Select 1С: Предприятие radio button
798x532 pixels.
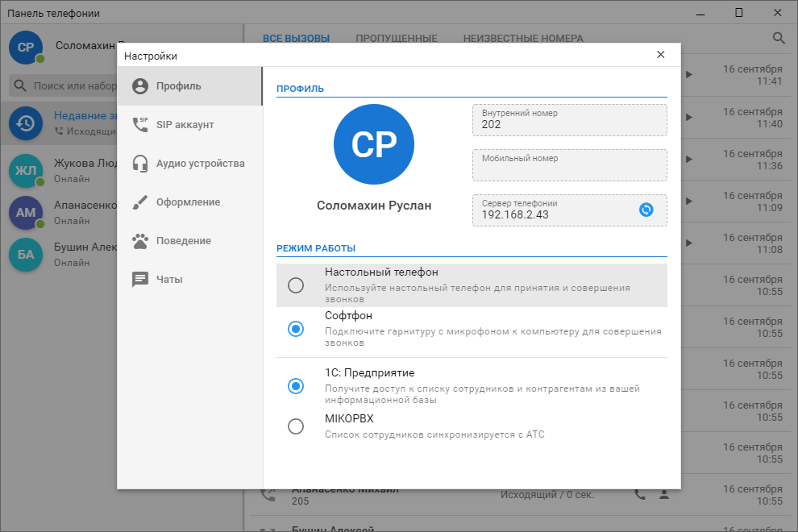pyautogui.click(x=296, y=386)
